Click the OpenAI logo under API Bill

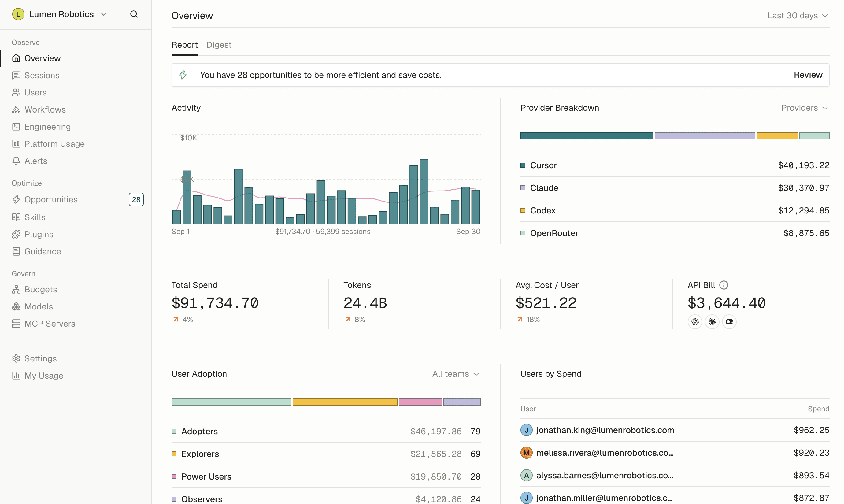[695, 322]
